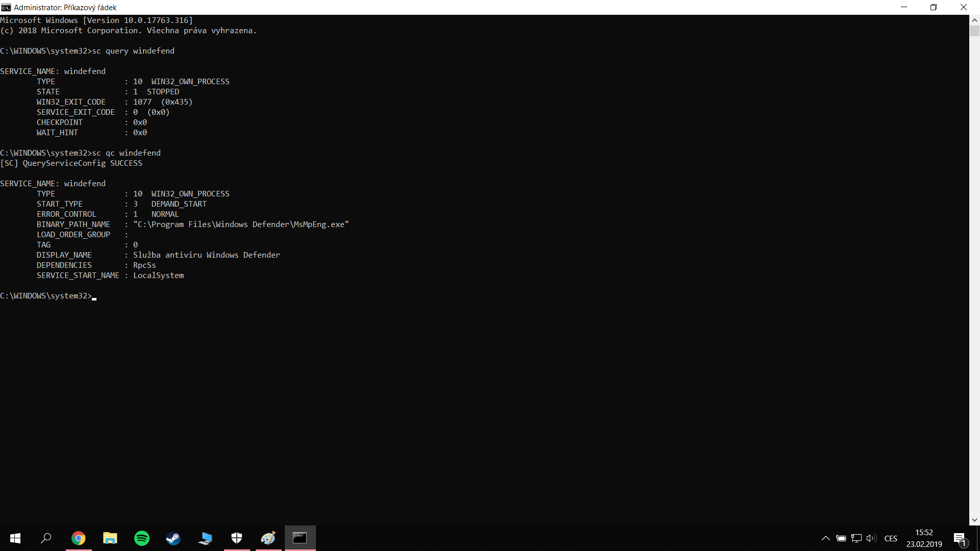This screenshot has width=980, height=551.
Task: Open the volume control in tray
Action: pyautogui.click(x=871, y=538)
